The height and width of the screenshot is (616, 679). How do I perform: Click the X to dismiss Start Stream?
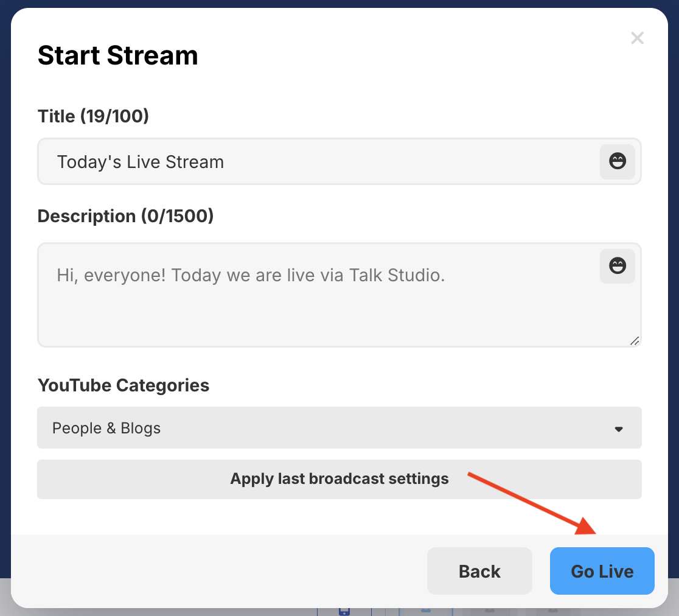pos(637,38)
